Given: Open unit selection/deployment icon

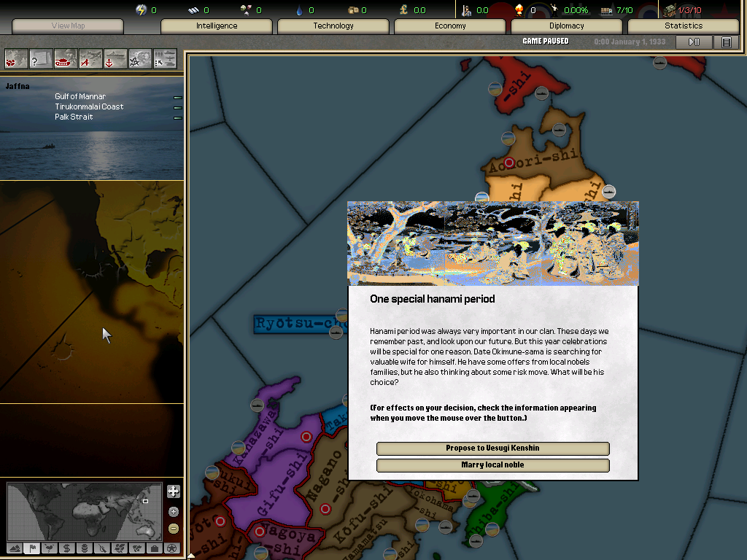Looking at the screenshot, I should (x=165, y=59).
